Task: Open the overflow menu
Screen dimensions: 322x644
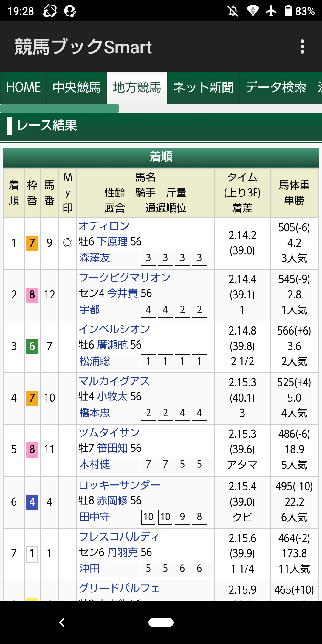Action: coord(303,47)
